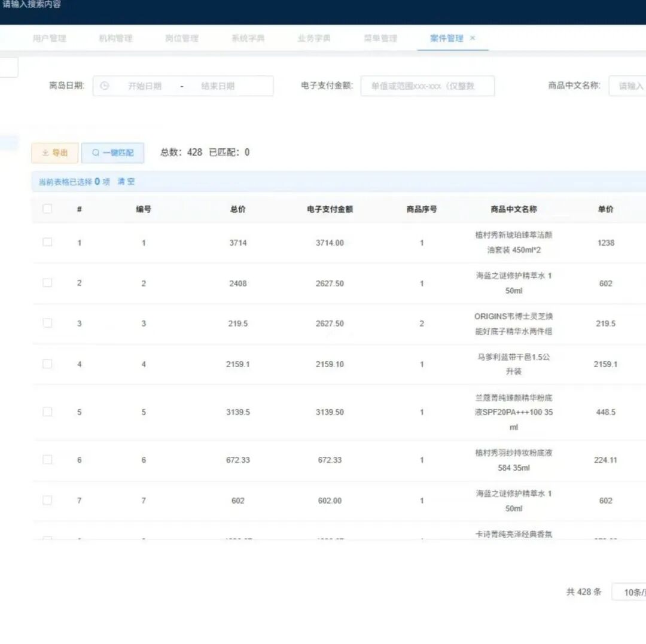Select the 菜单管理 tab

[x=380, y=38]
